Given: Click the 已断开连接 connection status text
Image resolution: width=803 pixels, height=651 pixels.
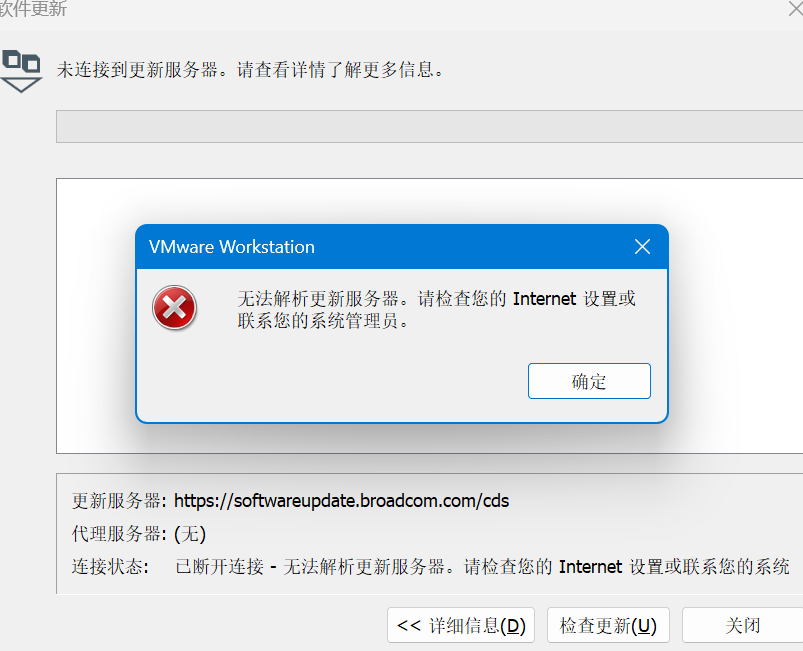Looking at the screenshot, I should (x=219, y=566).
